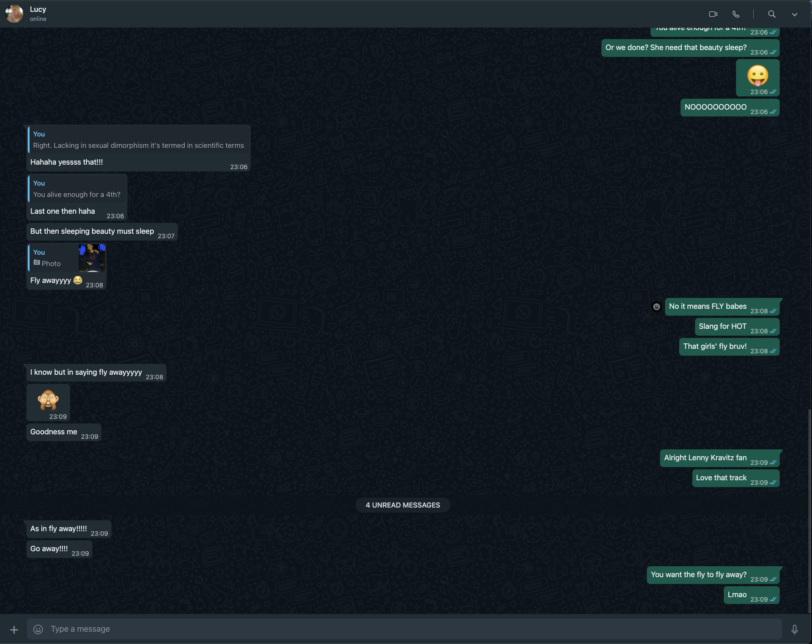The height and width of the screenshot is (644, 812).
Task: Jump to quoted sexual dimorphism message
Action: tap(139, 140)
